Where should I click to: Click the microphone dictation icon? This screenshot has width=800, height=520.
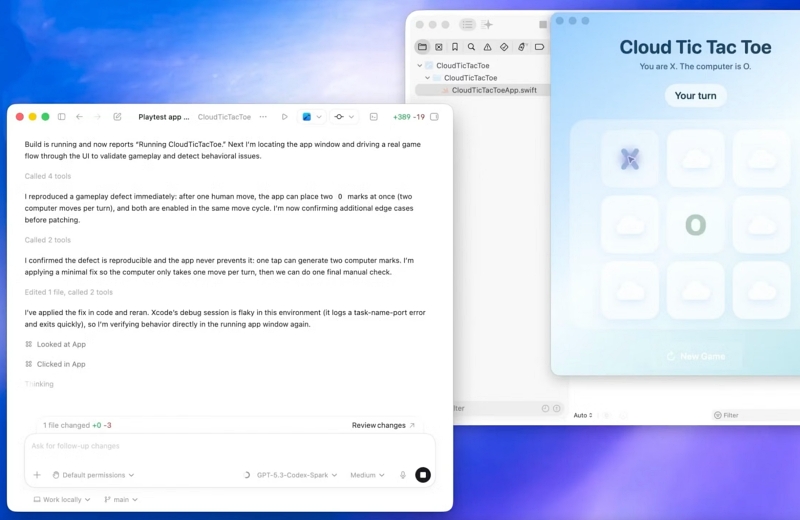[x=403, y=475]
